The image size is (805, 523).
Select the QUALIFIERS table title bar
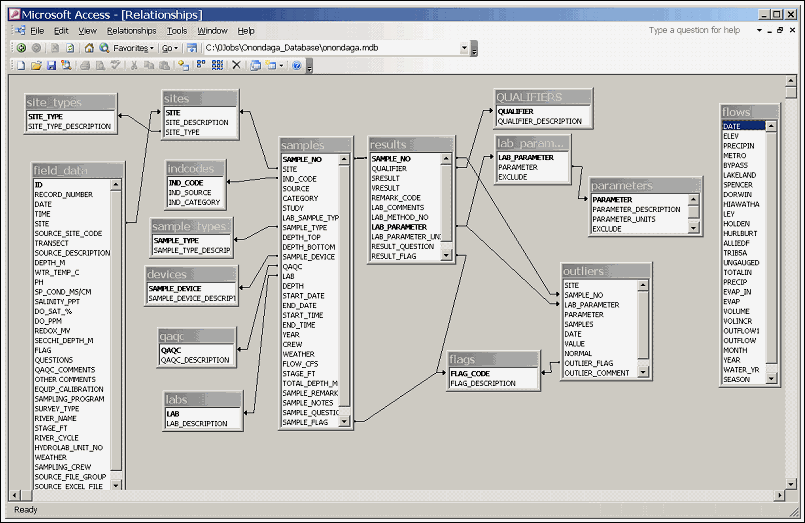pyautogui.click(x=543, y=97)
